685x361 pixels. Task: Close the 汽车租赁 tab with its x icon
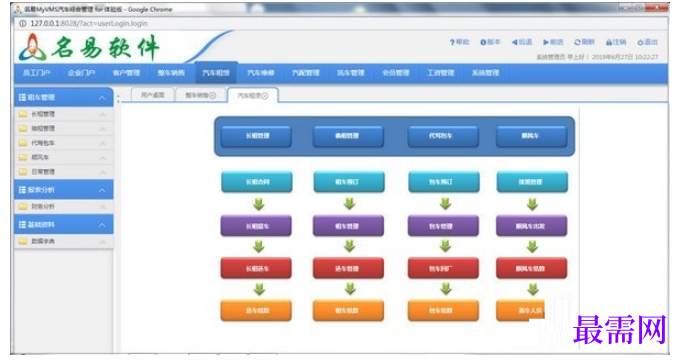(265, 96)
